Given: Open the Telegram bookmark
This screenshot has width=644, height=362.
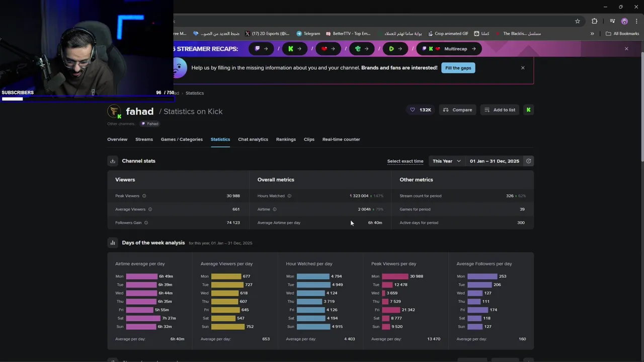Looking at the screenshot, I should 308,34.
